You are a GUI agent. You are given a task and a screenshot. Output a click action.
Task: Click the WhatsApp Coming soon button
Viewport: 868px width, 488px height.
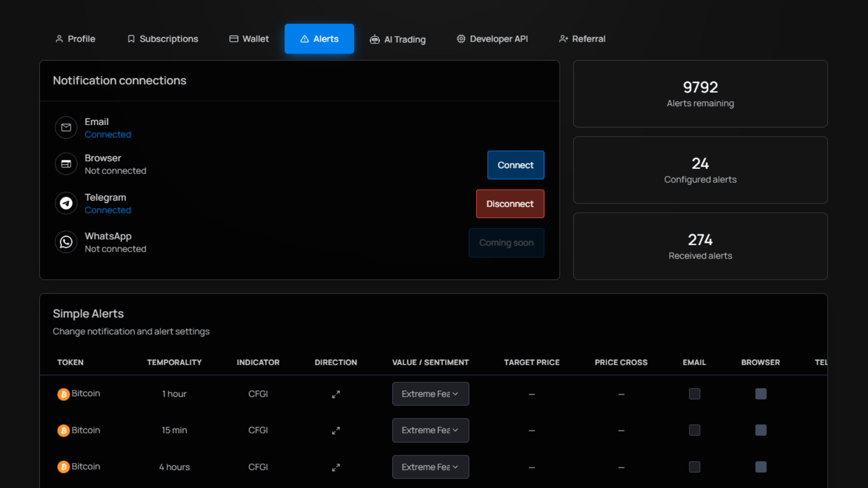(x=506, y=243)
